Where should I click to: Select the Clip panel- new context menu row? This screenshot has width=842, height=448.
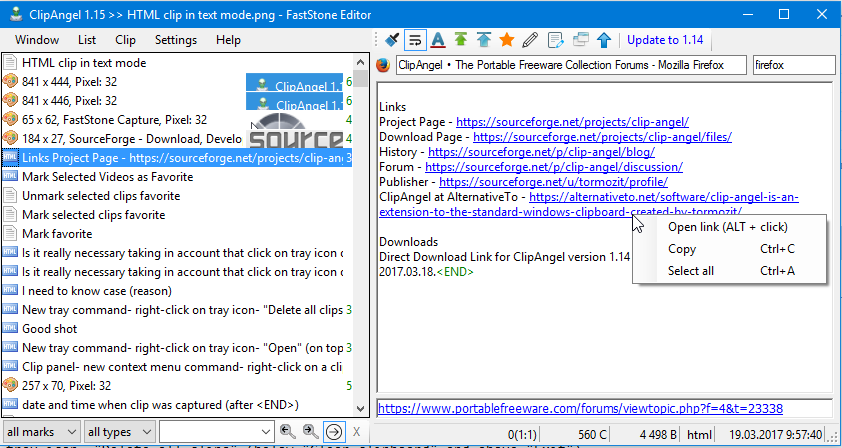177,366
